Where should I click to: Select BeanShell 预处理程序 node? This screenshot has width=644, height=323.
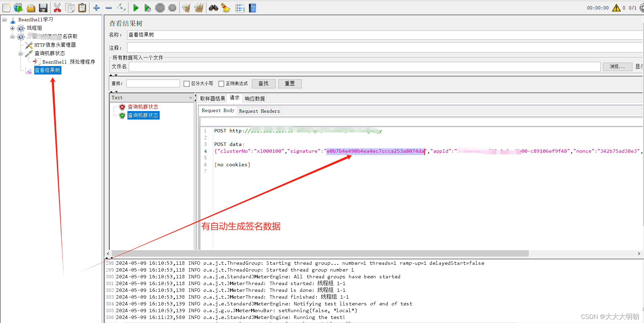[x=69, y=62]
